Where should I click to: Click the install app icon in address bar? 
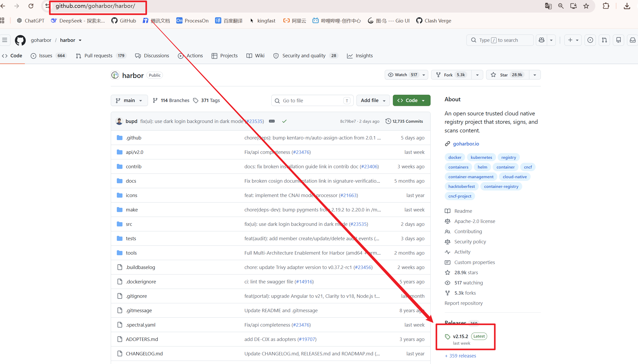574,6
